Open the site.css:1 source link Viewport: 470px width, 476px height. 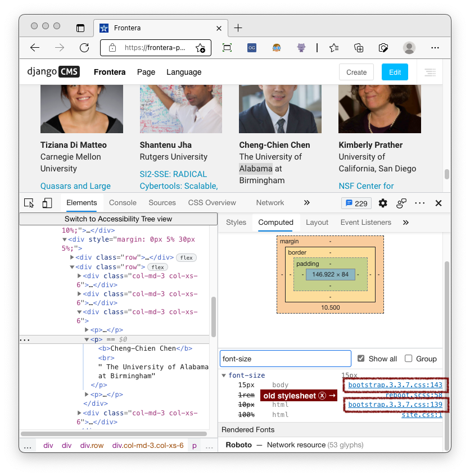point(422,415)
